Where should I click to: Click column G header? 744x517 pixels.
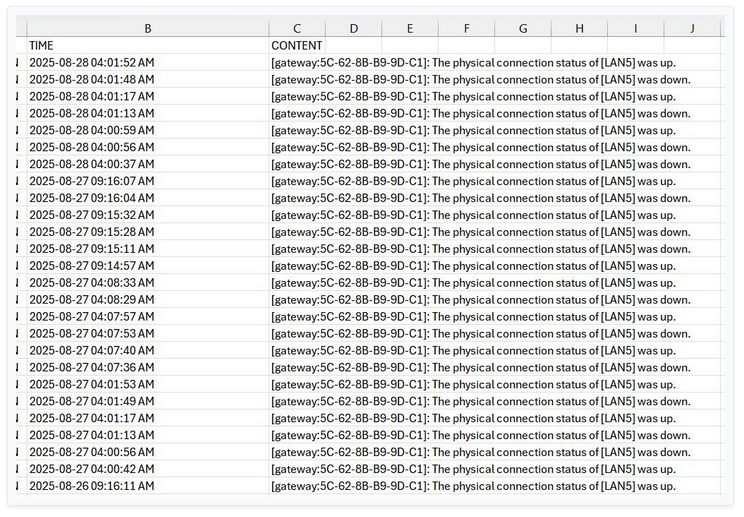(x=522, y=29)
